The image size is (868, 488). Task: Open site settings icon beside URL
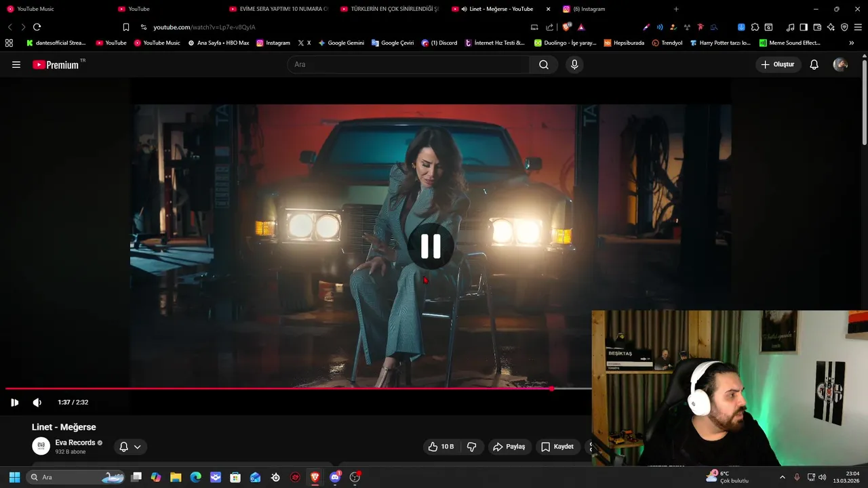pos(144,27)
